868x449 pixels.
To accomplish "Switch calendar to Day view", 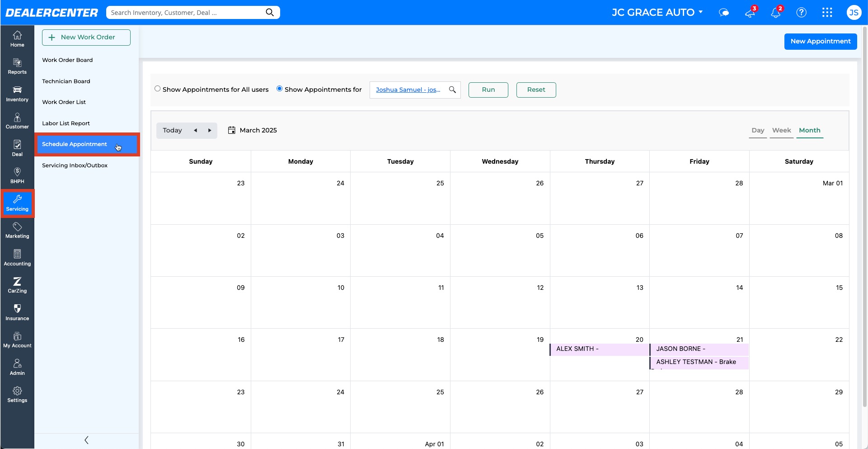I will (758, 130).
